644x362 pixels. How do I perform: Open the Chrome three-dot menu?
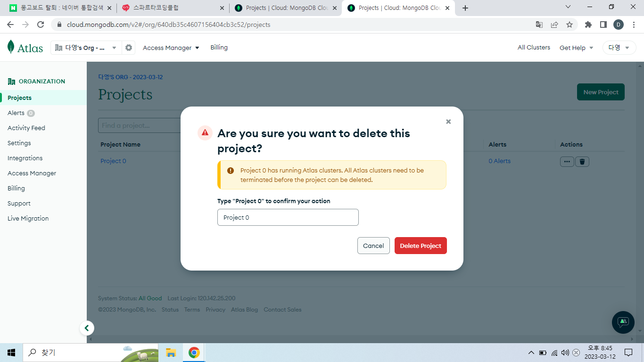click(634, 25)
